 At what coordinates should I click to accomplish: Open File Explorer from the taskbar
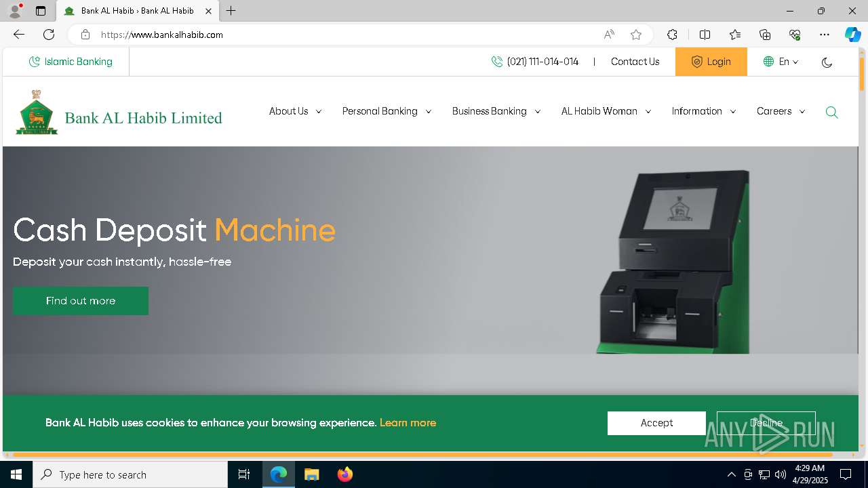311,474
